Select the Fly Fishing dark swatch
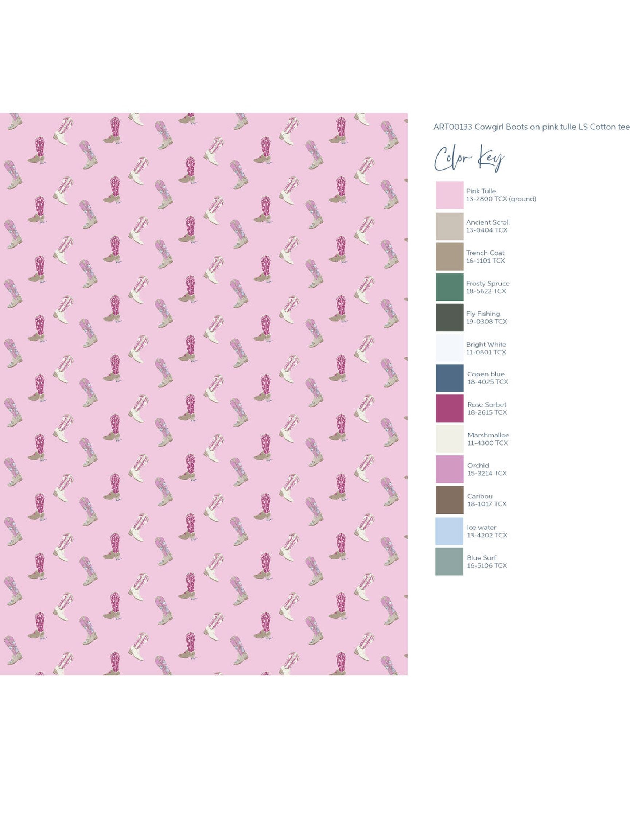The image size is (630, 840). 449,318
